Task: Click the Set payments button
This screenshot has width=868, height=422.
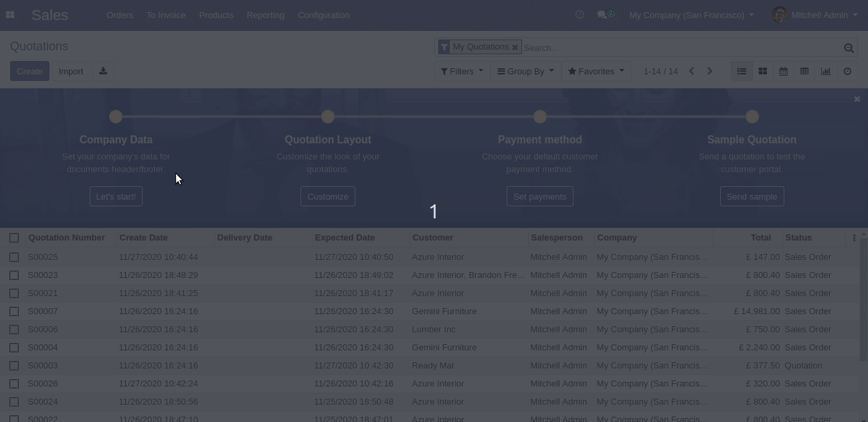Action: coord(540,196)
